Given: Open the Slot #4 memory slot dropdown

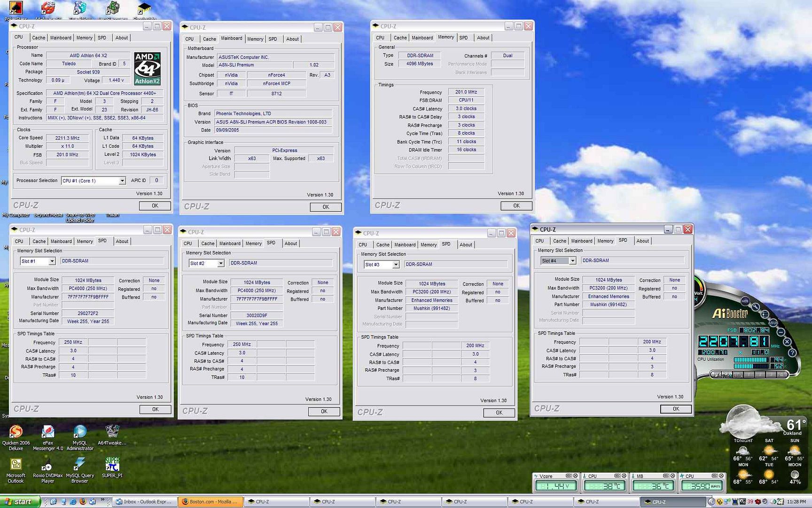Looking at the screenshot, I should tap(572, 261).
